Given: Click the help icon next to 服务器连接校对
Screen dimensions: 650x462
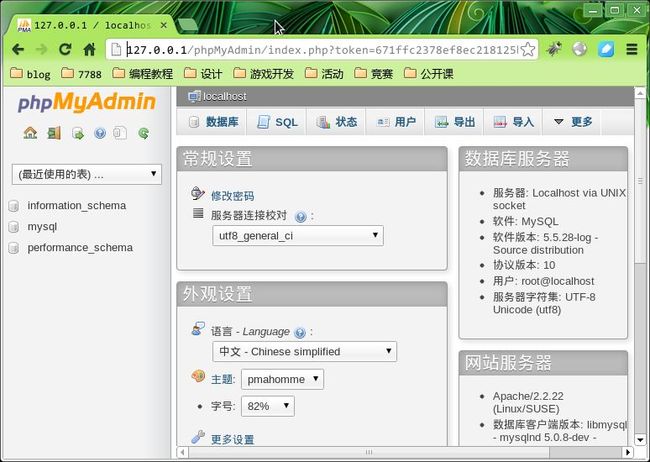Looking at the screenshot, I should pos(301,216).
